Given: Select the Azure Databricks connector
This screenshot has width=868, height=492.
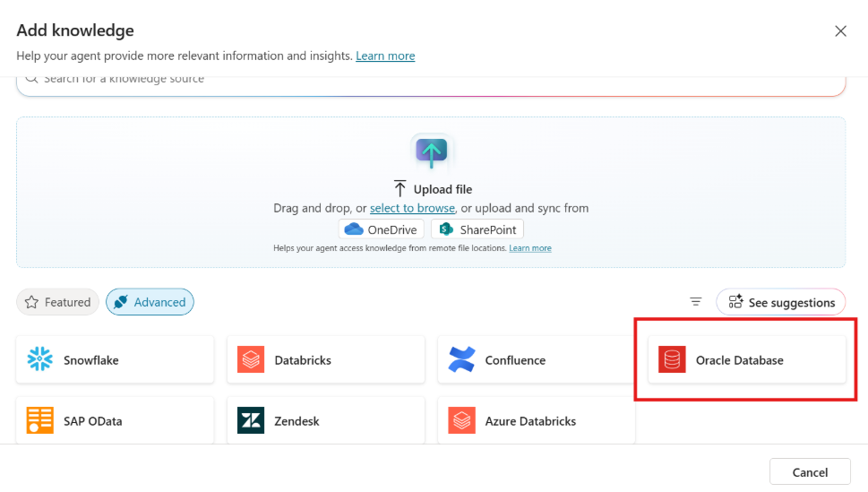Looking at the screenshot, I should click(537, 420).
